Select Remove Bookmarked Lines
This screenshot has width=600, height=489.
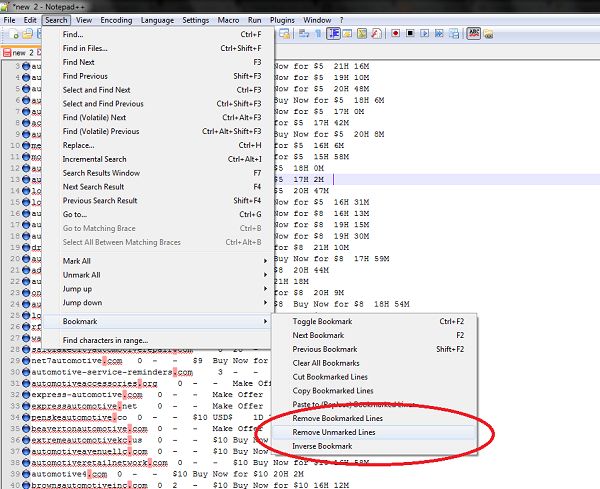375,418
